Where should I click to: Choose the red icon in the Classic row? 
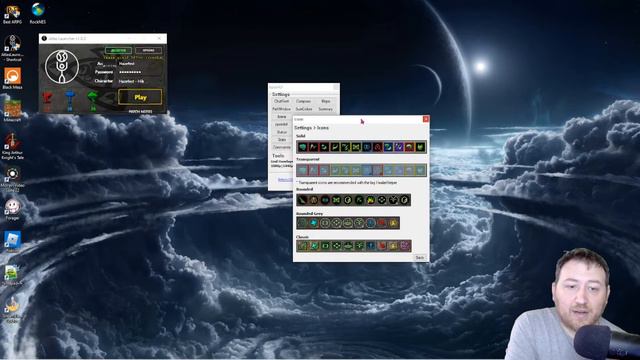coord(382,246)
